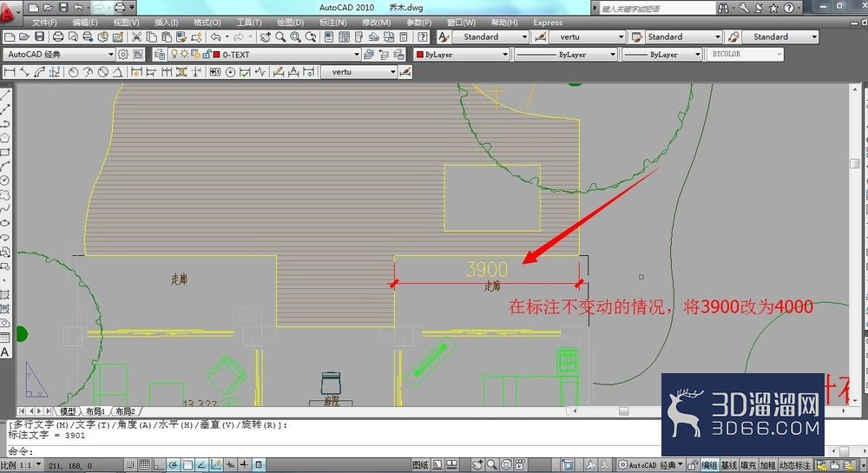Open the 编辑(E) menu

click(x=85, y=23)
